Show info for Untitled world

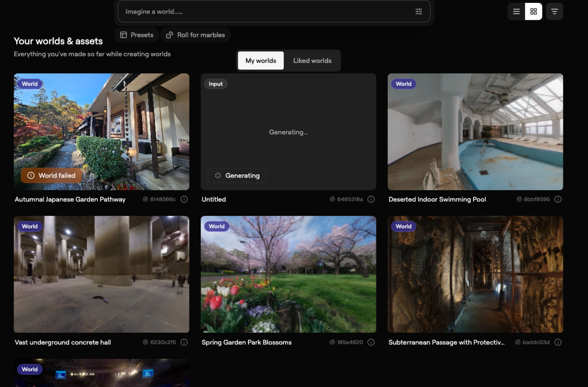(x=371, y=199)
